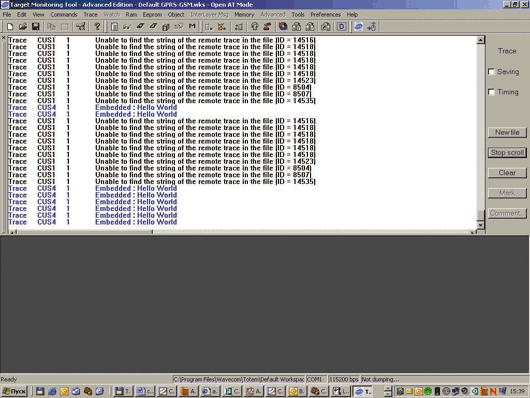Open the Tools menu
This screenshot has width=530, height=398.
(298, 15)
